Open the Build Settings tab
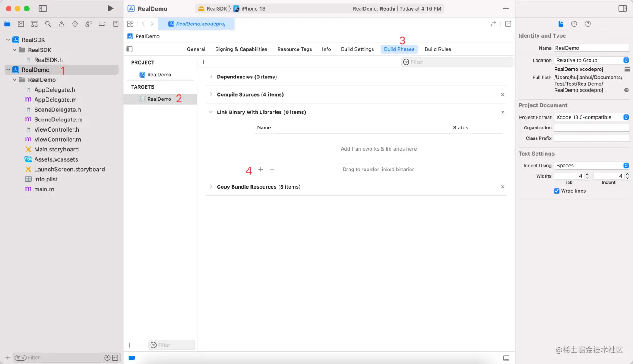 (x=357, y=49)
